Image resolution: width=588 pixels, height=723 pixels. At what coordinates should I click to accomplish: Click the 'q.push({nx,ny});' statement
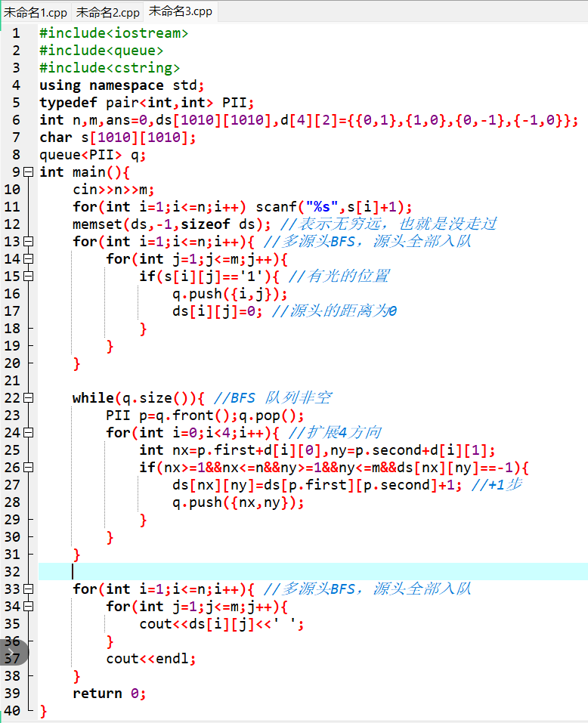[238, 502]
